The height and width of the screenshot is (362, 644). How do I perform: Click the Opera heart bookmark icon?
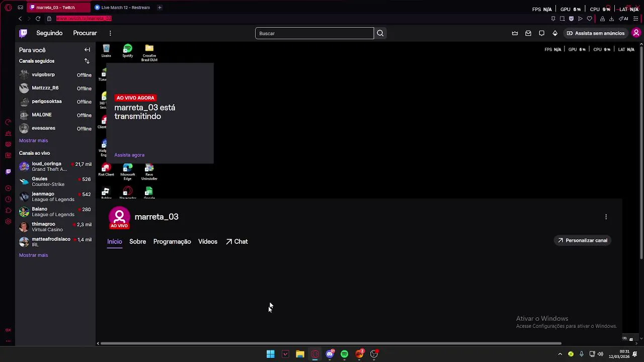[x=590, y=19]
